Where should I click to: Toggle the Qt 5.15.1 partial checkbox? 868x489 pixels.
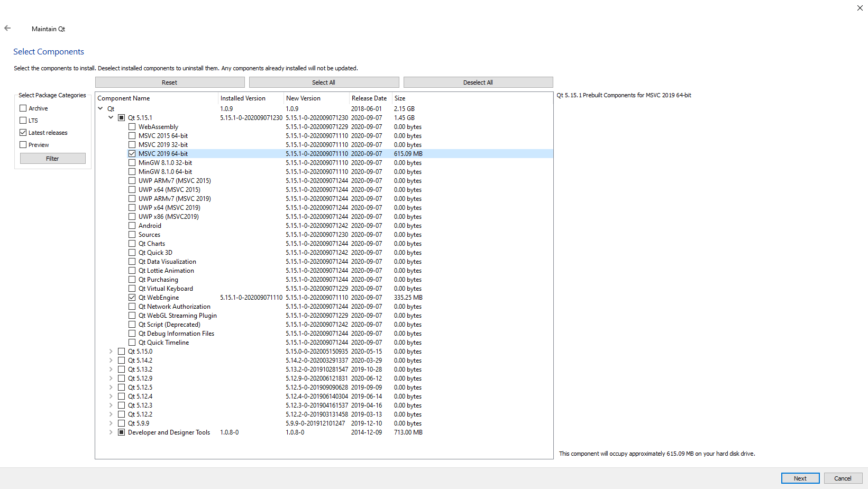(122, 117)
